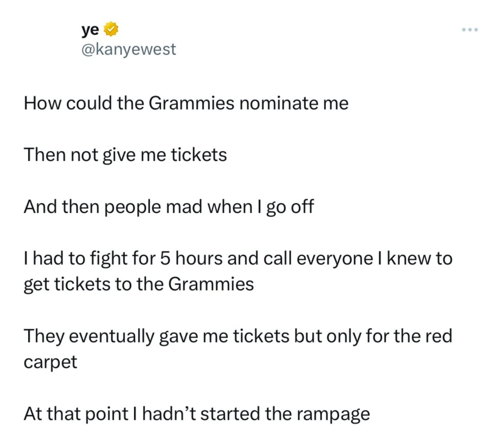Viewport: 504px width, 442px height.
Task: Open the "ye" display name profile
Action: (x=90, y=31)
